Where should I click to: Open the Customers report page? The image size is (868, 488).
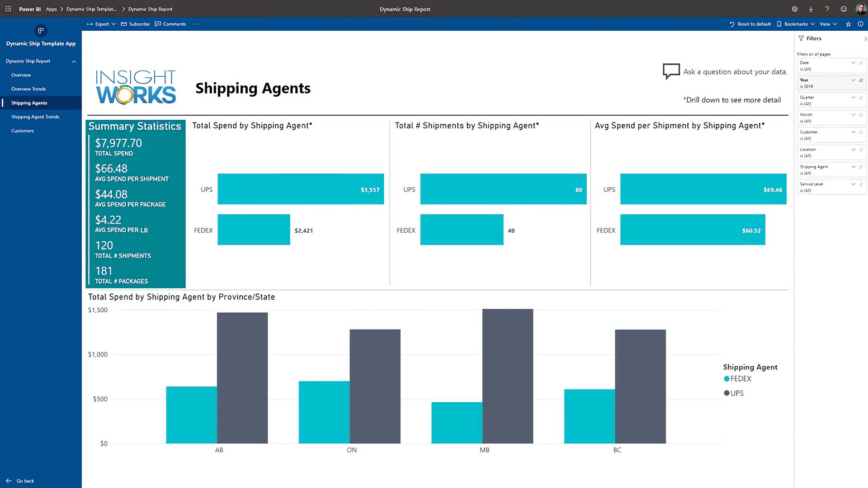point(23,131)
